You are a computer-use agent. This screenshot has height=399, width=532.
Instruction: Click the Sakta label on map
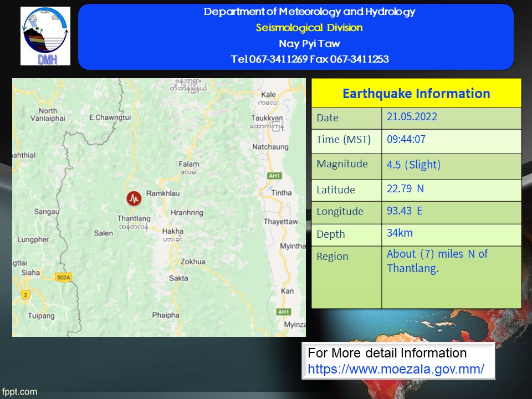tap(178, 278)
